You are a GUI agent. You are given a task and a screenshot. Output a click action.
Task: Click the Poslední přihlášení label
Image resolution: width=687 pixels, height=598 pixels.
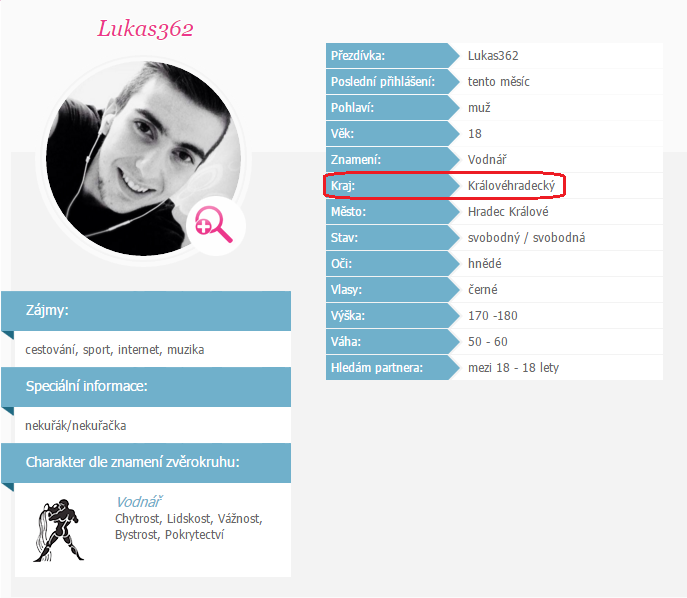click(382, 81)
